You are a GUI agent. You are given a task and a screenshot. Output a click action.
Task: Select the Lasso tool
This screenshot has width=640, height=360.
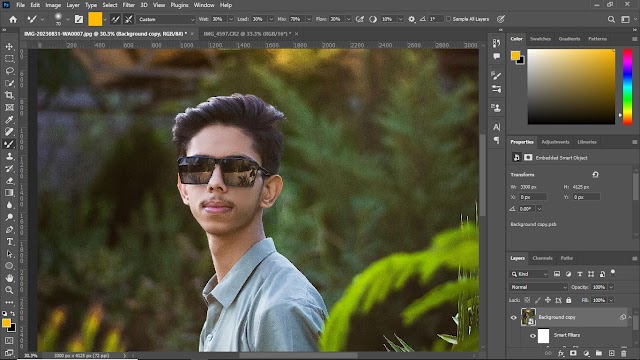click(9, 71)
